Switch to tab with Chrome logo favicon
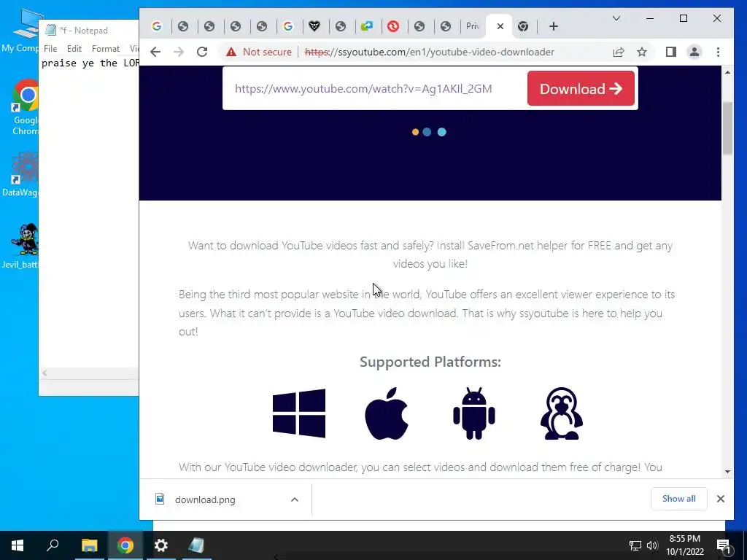This screenshot has height=560, width=747. point(523,27)
